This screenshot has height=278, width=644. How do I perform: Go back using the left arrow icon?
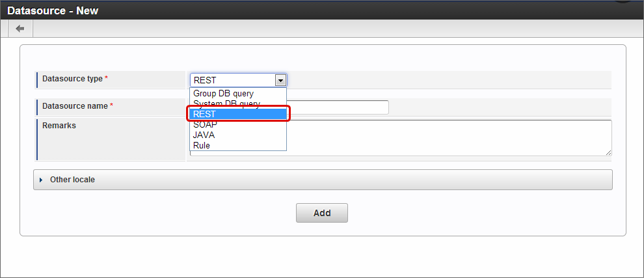tap(20, 29)
